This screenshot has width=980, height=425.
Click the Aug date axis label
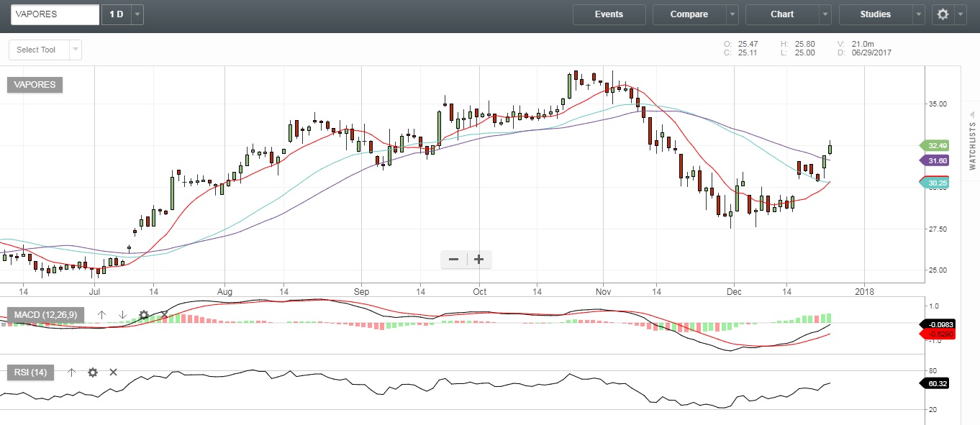tap(225, 292)
